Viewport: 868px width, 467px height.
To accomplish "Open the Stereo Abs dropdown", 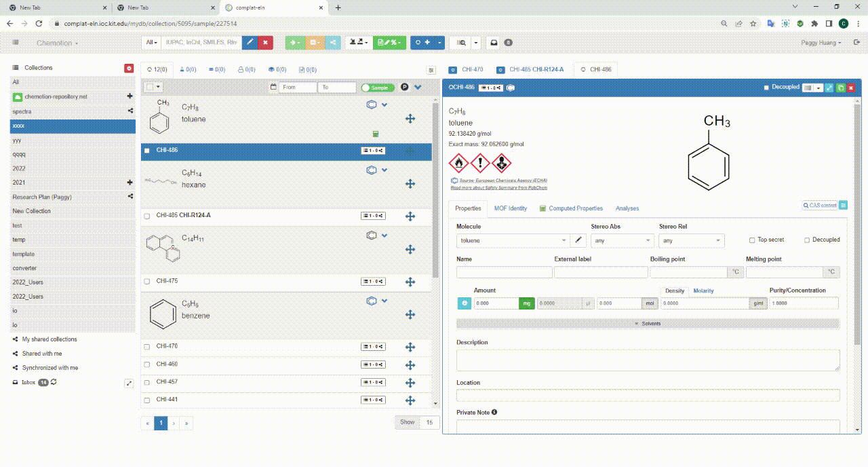I will [622, 240].
